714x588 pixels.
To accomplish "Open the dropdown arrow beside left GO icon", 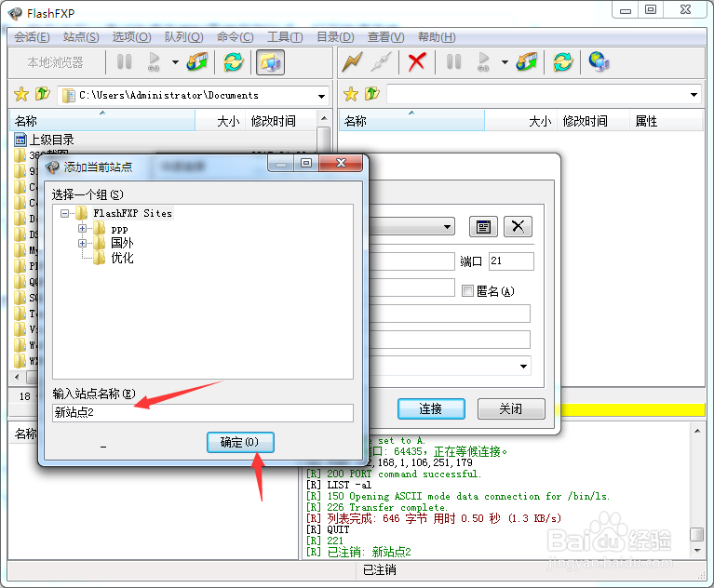I will (175, 62).
